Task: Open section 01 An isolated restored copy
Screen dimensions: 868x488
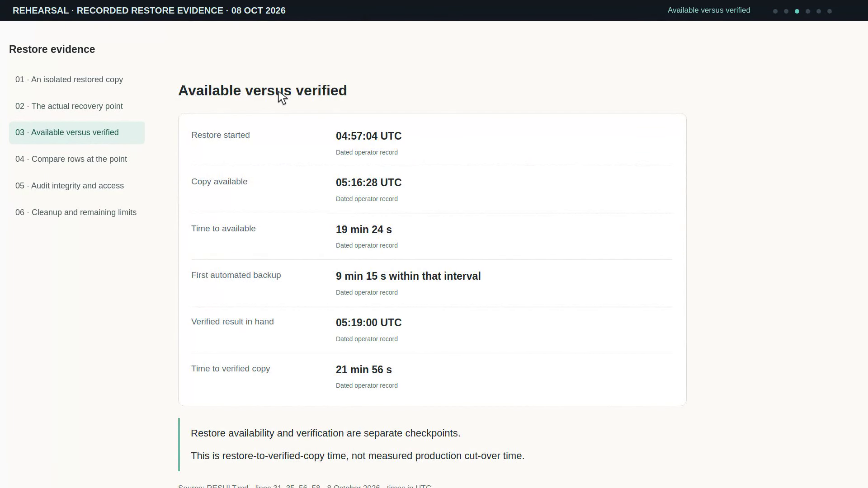Action: click(77, 80)
